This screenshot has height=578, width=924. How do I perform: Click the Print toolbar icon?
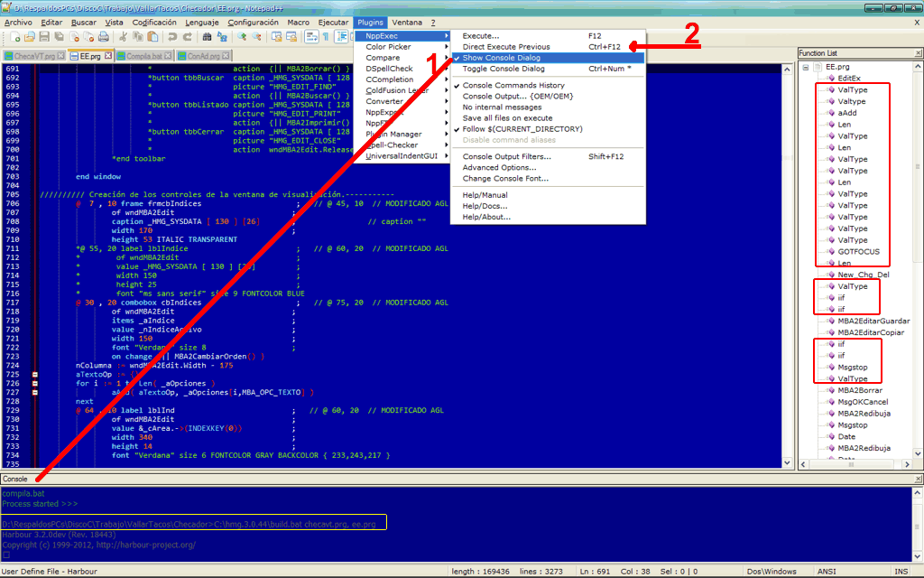click(104, 37)
